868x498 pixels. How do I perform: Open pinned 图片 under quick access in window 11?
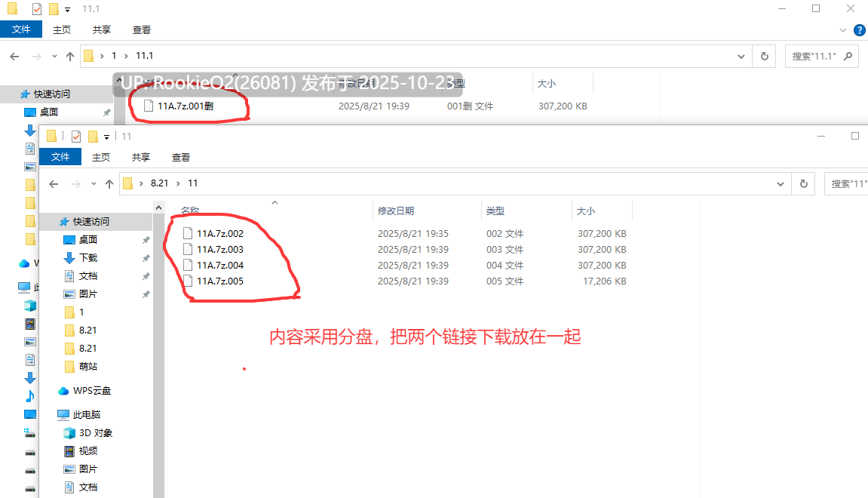click(88, 294)
